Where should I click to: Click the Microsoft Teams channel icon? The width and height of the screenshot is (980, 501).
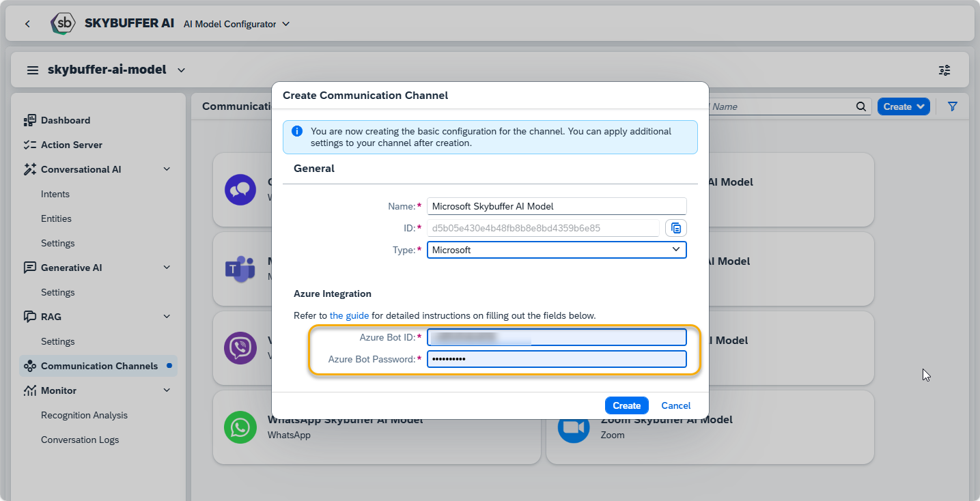tap(240, 269)
